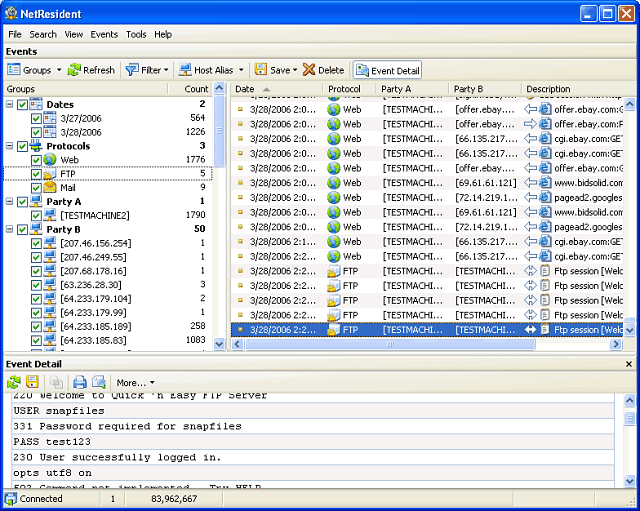640x511 pixels.
Task: Click the print preview icon in Event Detail
Action: (99, 382)
